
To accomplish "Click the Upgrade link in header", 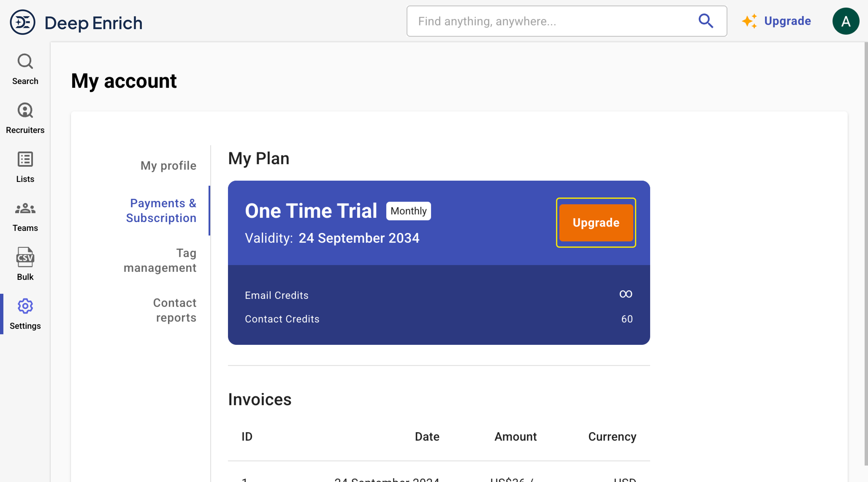I will point(787,21).
